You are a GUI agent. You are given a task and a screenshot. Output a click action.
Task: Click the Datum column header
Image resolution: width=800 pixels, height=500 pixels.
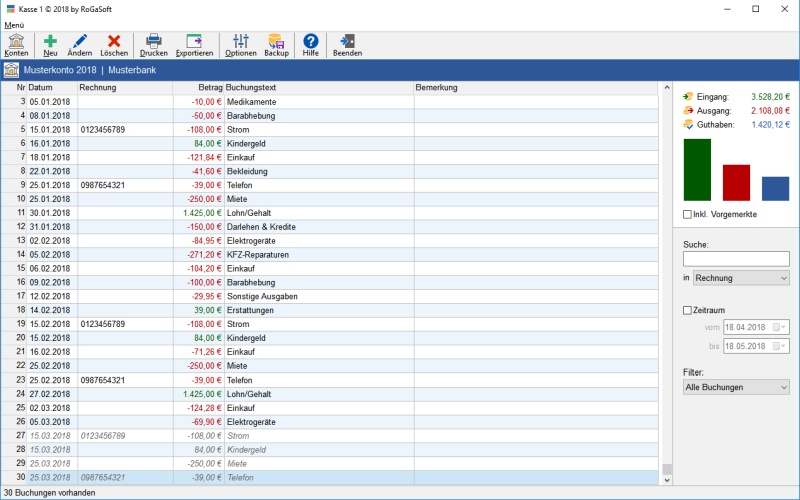(40, 88)
